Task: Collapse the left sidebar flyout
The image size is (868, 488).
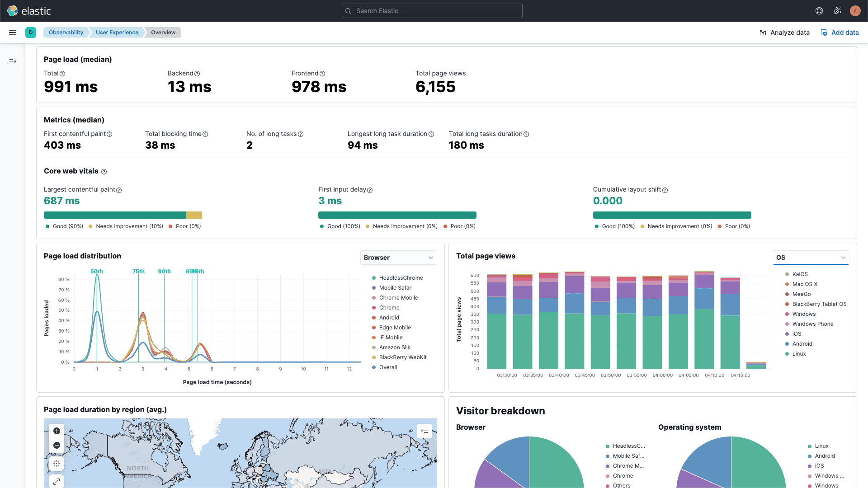Action: [x=12, y=61]
